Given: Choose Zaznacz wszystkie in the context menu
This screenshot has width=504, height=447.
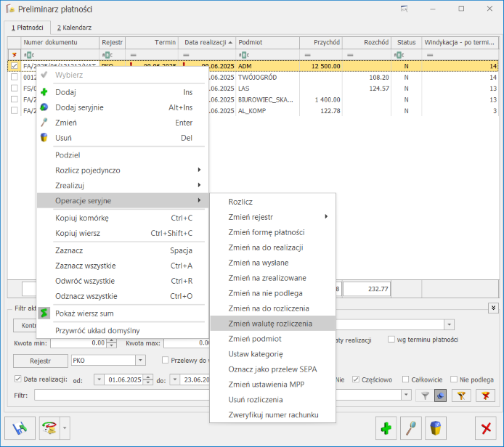Looking at the screenshot, I should point(123,266).
